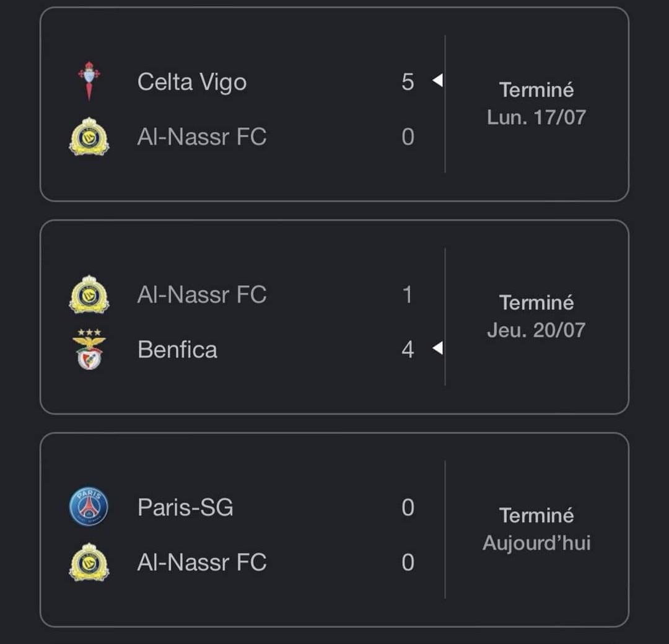Select Al-Nassr FC name in today's match
Image resolution: width=669 pixels, height=644 pixels.
[202, 562]
